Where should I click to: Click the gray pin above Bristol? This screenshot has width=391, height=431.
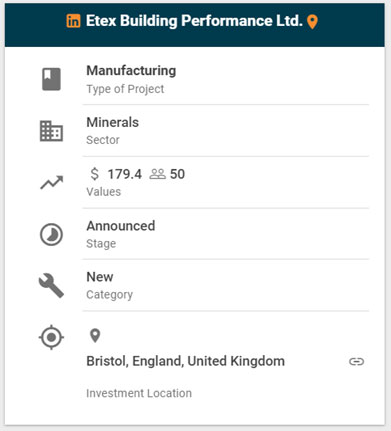click(x=95, y=336)
